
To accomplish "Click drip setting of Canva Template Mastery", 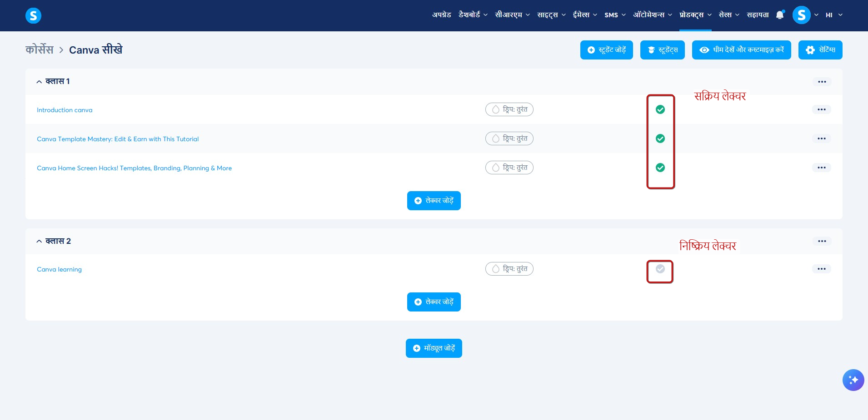I will pyautogui.click(x=509, y=138).
